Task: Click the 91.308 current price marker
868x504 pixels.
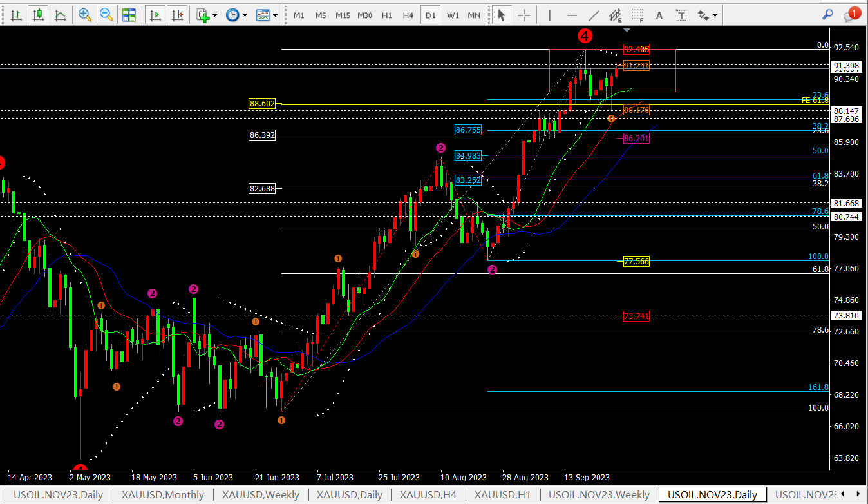Action: click(846, 66)
